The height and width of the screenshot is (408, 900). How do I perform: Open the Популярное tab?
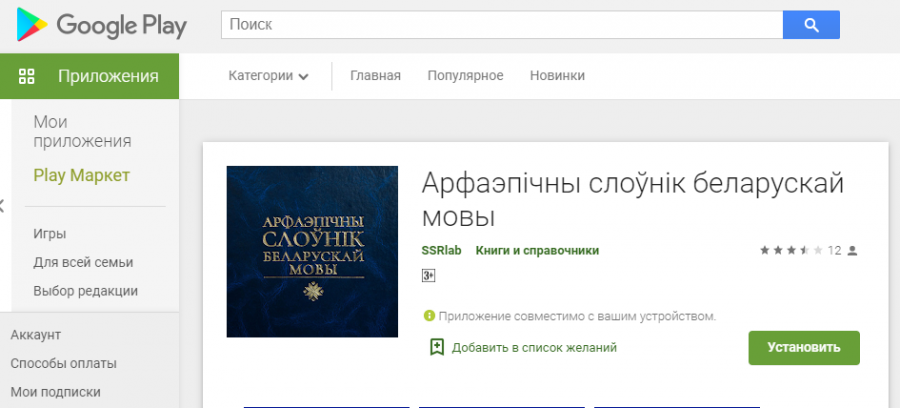[465, 76]
